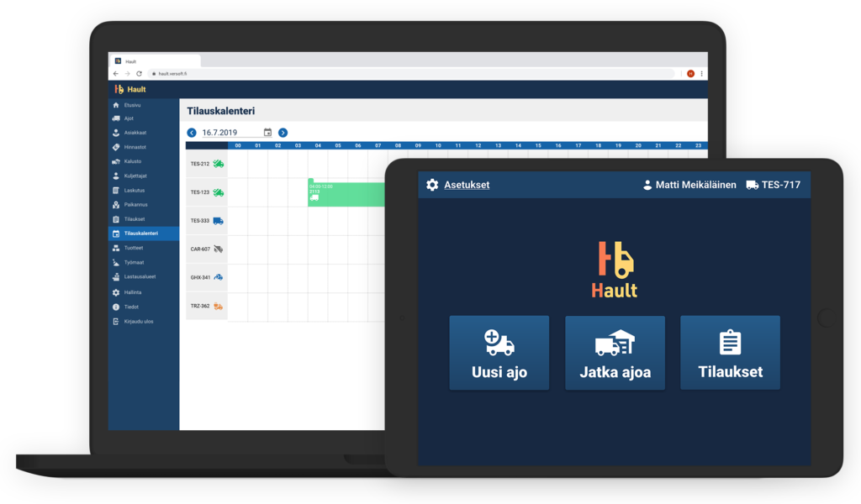Go to next day with right arrow

click(x=283, y=133)
